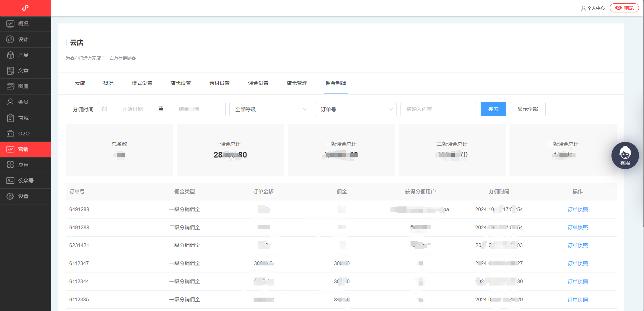The image size is (644, 311).
Task: Click the calendar icon in date range
Action: 105,109
